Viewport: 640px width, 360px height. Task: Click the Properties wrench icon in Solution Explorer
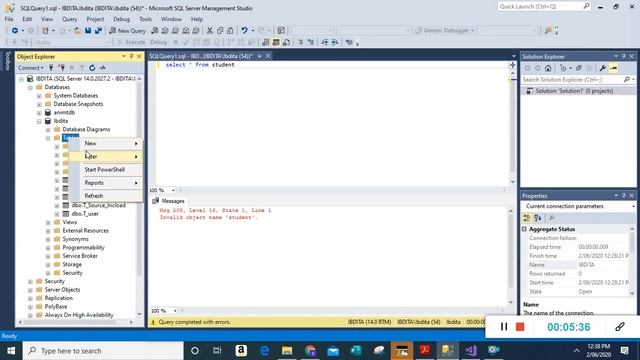(x=603, y=68)
